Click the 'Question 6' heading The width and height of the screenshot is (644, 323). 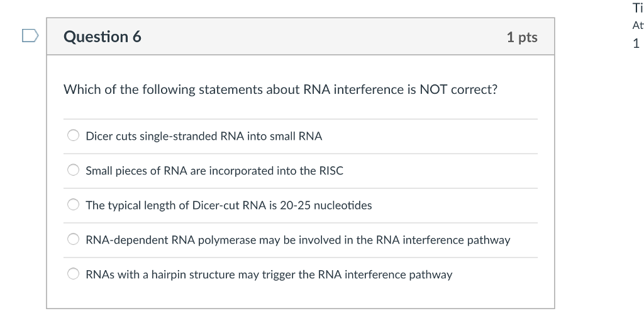(x=103, y=37)
